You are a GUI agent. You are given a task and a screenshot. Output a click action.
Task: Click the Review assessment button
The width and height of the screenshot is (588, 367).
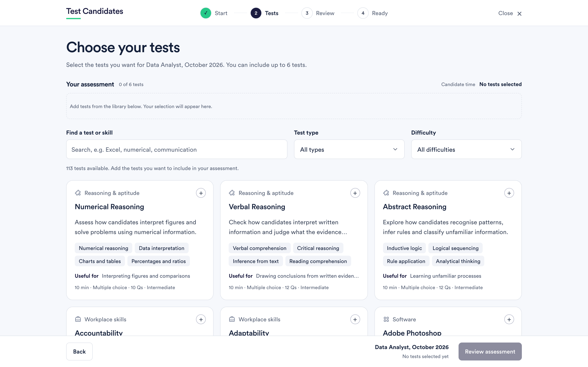coord(490,352)
